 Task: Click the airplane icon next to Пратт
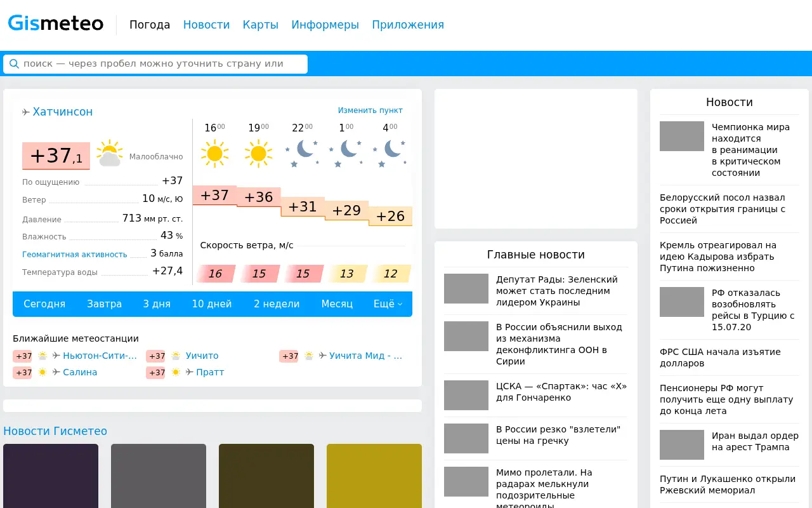189,372
